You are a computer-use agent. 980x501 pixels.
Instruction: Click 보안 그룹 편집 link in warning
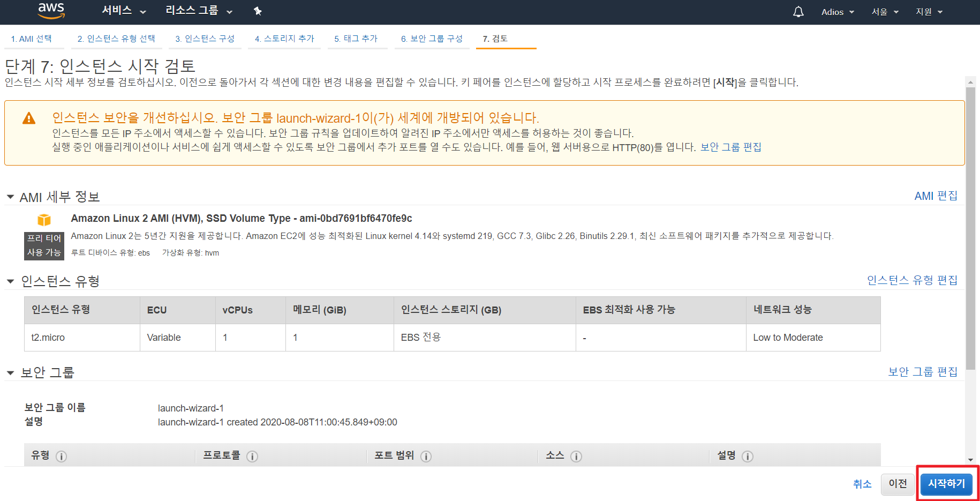[730, 147]
